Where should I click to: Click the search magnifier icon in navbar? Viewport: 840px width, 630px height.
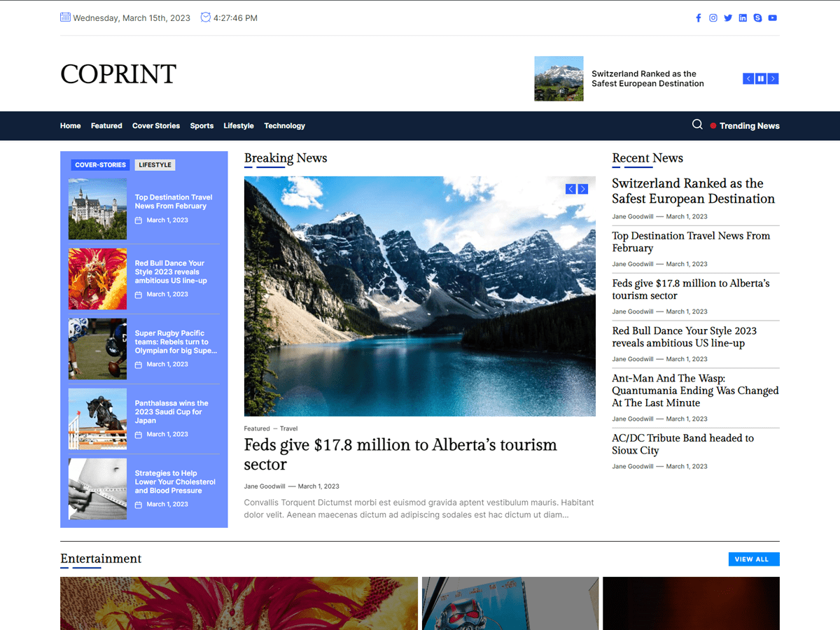[697, 125]
